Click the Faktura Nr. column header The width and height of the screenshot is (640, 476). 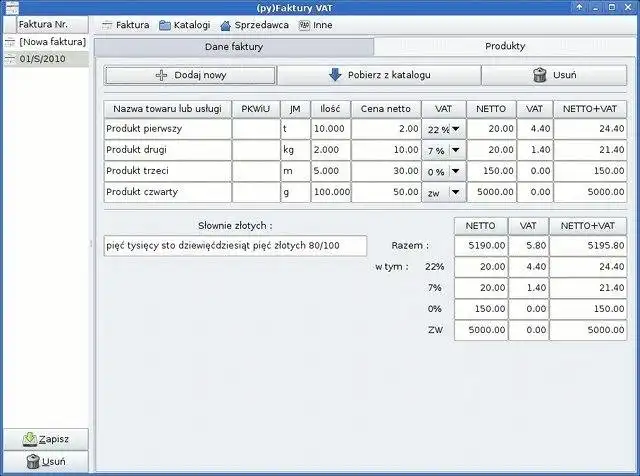point(52,24)
